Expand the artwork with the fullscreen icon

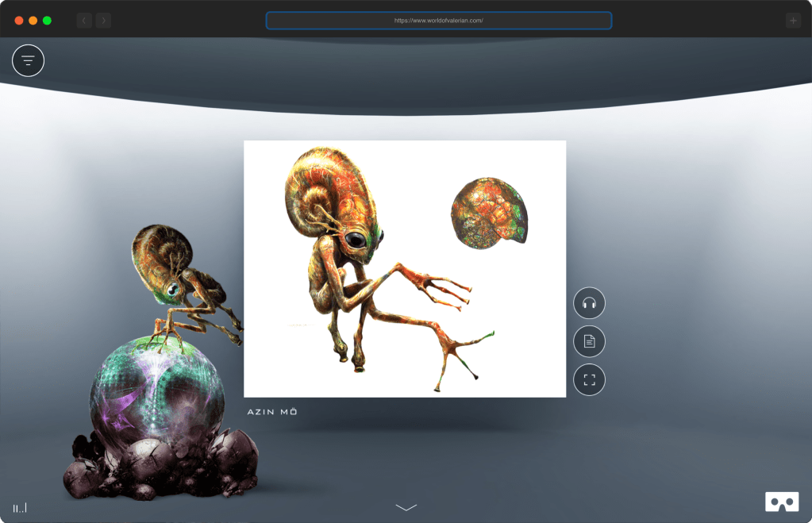pos(589,379)
